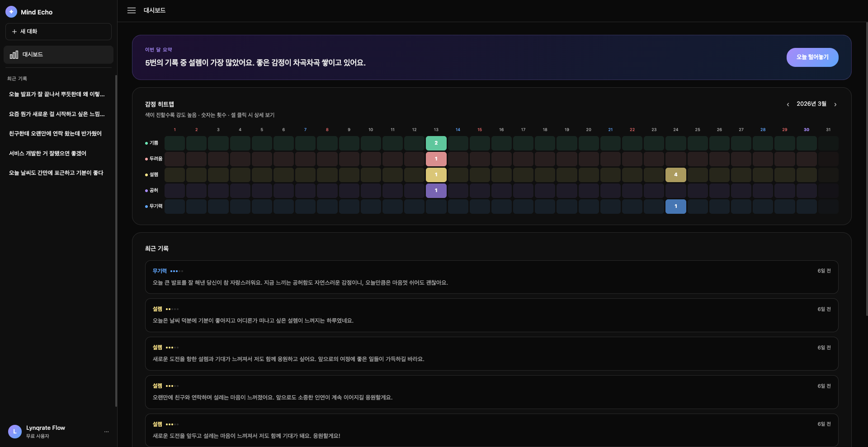Select the 무기력 cell showing 1 on day 24

(x=675, y=207)
